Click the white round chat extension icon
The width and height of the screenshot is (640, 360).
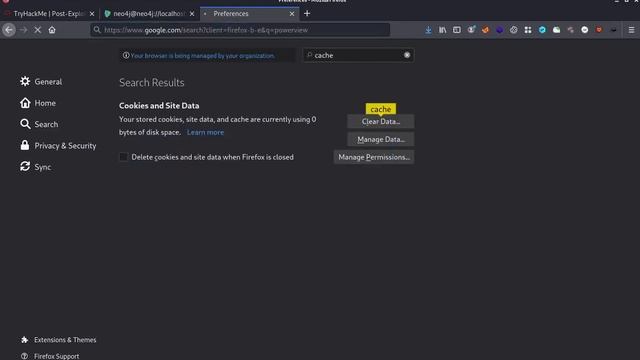(x=584, y=30)
